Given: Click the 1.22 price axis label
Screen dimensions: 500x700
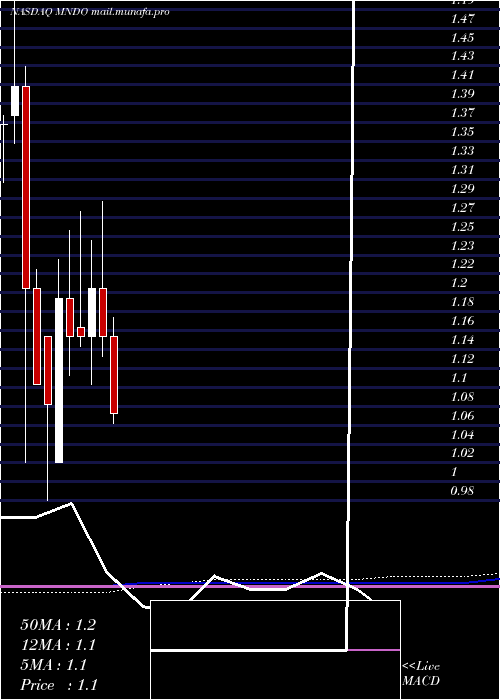Looking at the screenshot, I should click(x=462, y=264).
